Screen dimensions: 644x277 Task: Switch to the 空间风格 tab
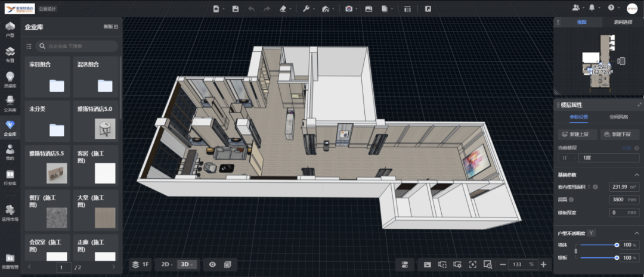point(618,117)
